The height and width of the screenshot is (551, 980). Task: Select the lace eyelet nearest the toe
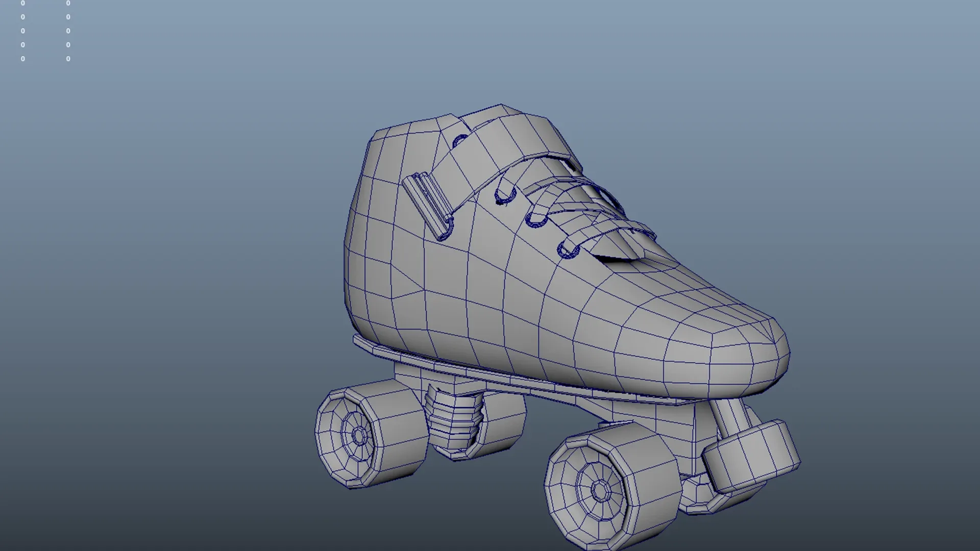568,250
